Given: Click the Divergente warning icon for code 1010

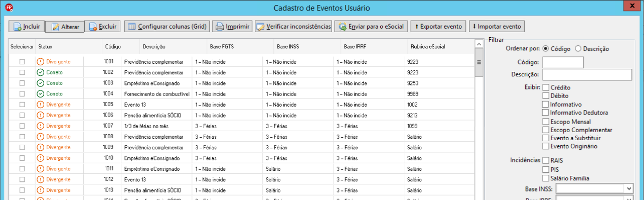Looking at the screenshot, I should pos(40,158).
